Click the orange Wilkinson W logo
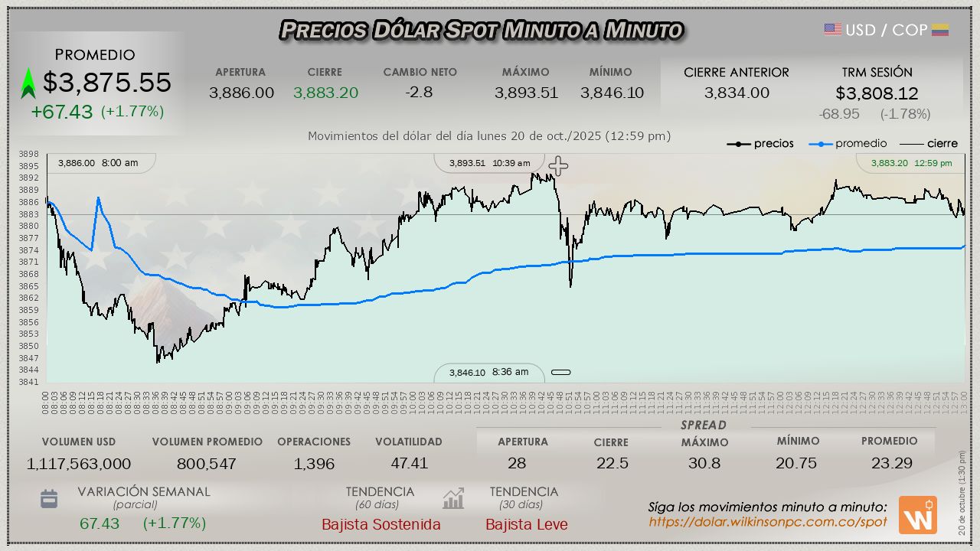The height and width of the screenshot is (551, 980). pos(917,515)
